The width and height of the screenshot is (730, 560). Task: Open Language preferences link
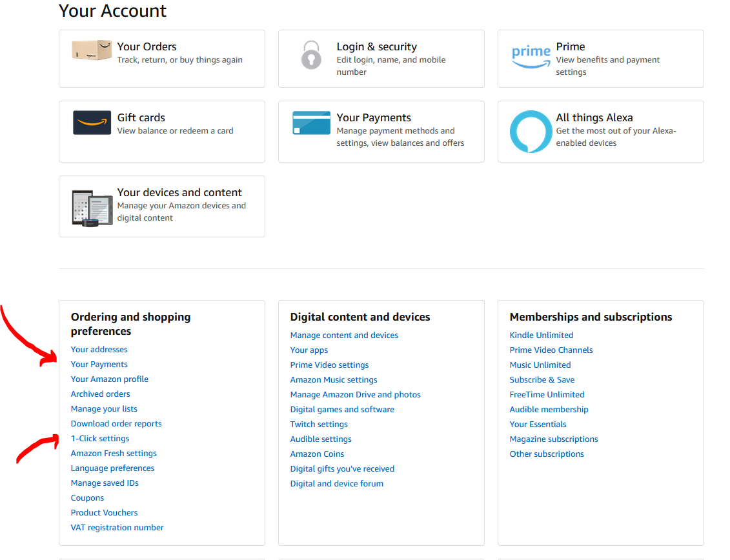(x=113, y=468)
